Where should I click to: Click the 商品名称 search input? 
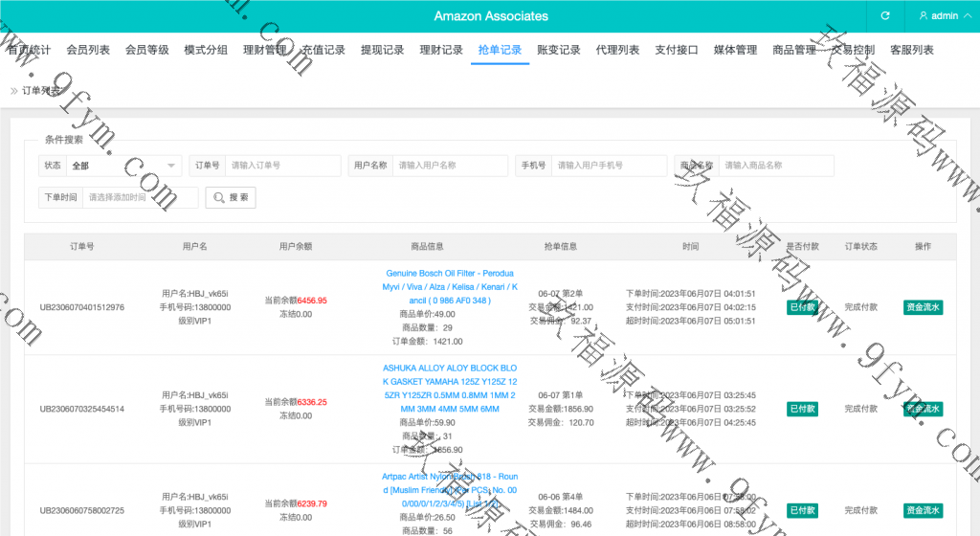(775, 166)
